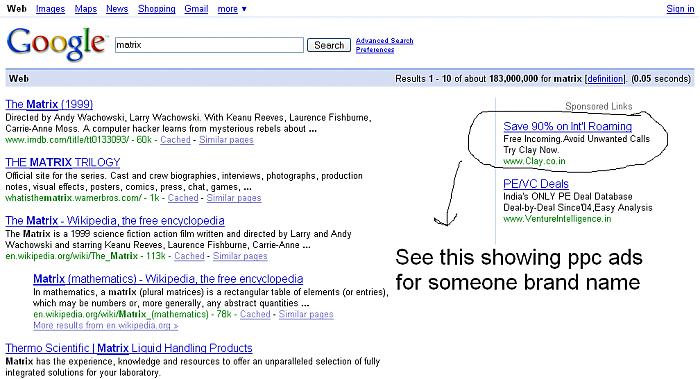Open 'The Matrix (1999)' IMDb result
The image size is (700, 379).
(49, 104)
